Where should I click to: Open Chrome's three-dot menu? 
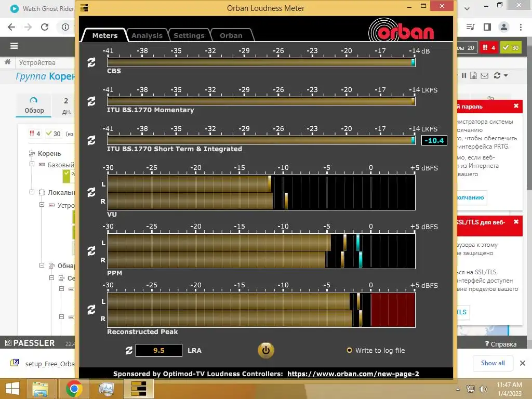(x=521, y=27)
